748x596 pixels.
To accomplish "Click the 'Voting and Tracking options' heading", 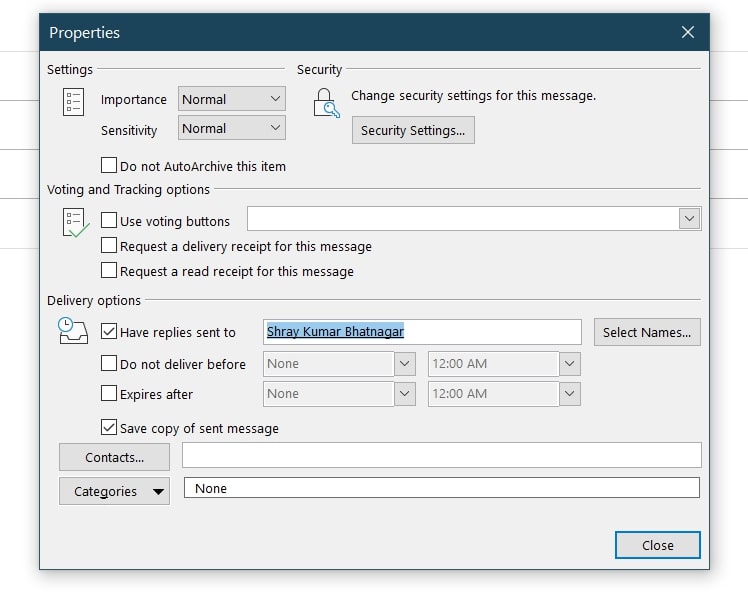I will 128,189.
